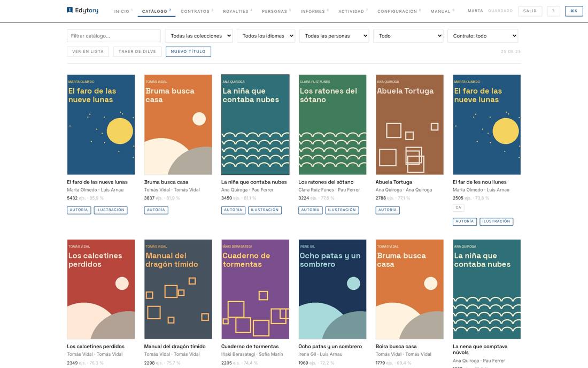Open the Informes tab
The height and width of the screenshot is (368, 588).
314,11
